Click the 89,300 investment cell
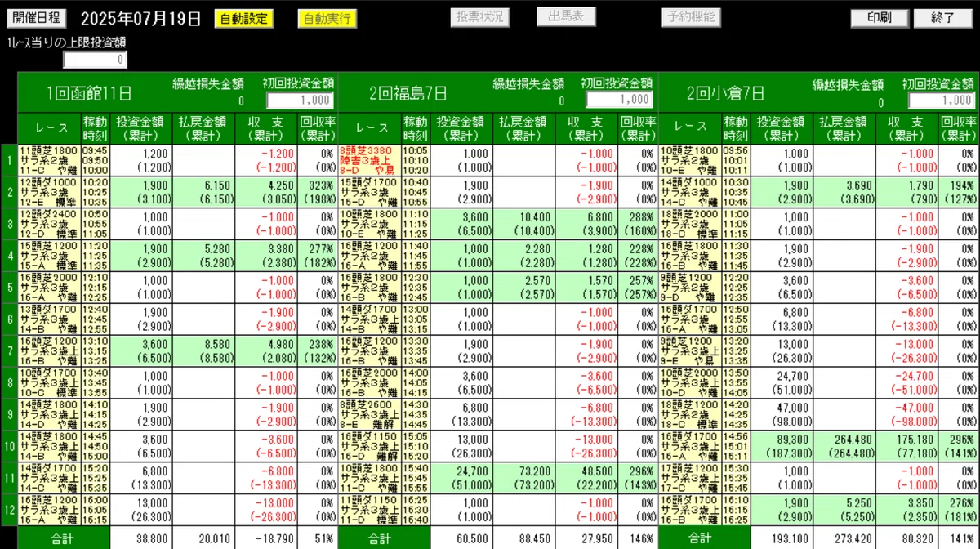The width and height of the screenshot is (980, 549). [782, 445]
